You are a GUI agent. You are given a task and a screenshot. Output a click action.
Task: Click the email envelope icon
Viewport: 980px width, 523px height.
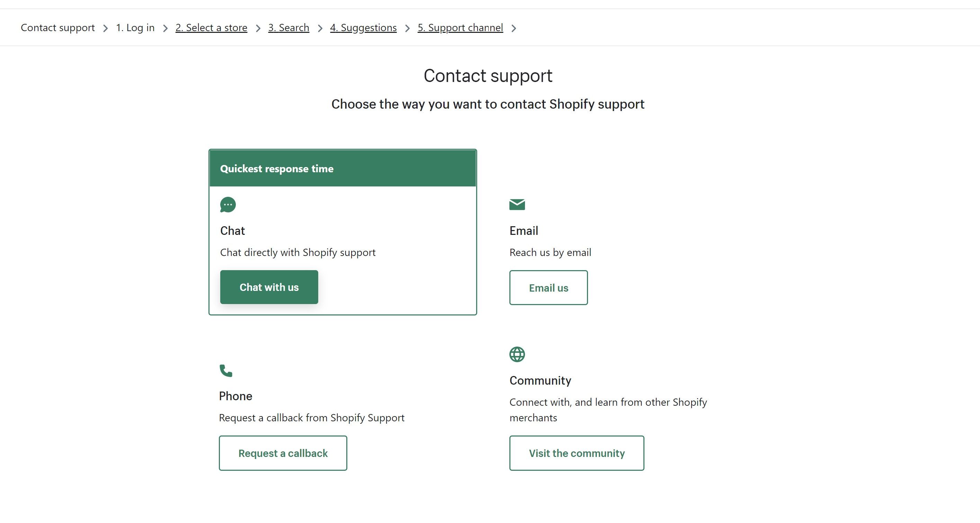tap(517, 204)
